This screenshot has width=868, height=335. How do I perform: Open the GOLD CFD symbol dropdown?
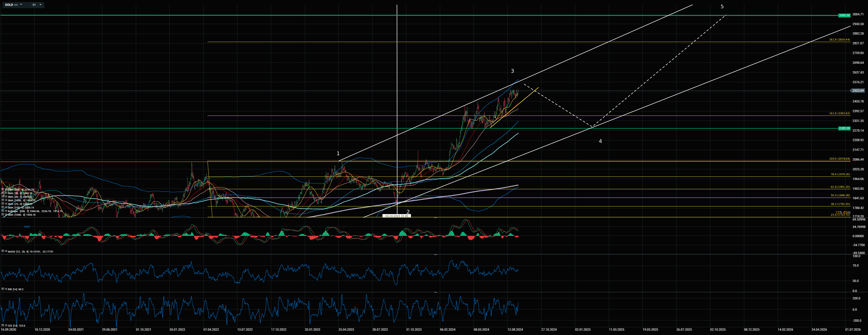(21, 5)
